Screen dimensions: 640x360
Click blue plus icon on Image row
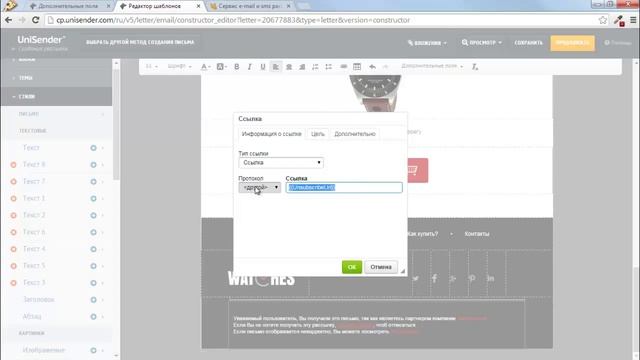coord(93,350)
